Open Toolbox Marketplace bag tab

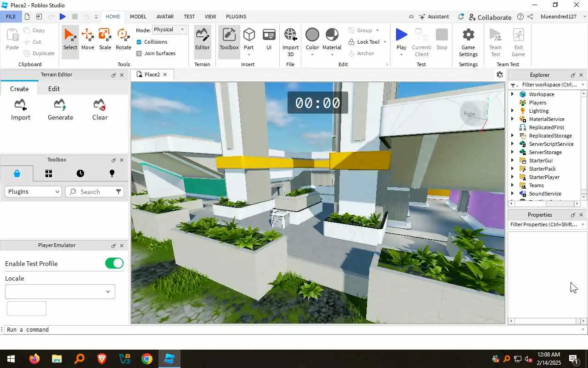pyautogui.click(x=17, y=173)
